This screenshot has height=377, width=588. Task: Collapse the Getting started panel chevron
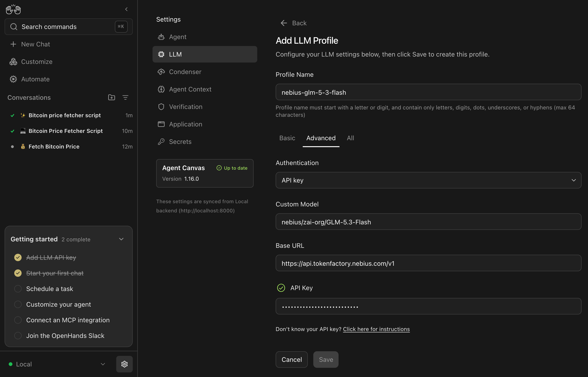pyautogui.click(x=121, y=239)
